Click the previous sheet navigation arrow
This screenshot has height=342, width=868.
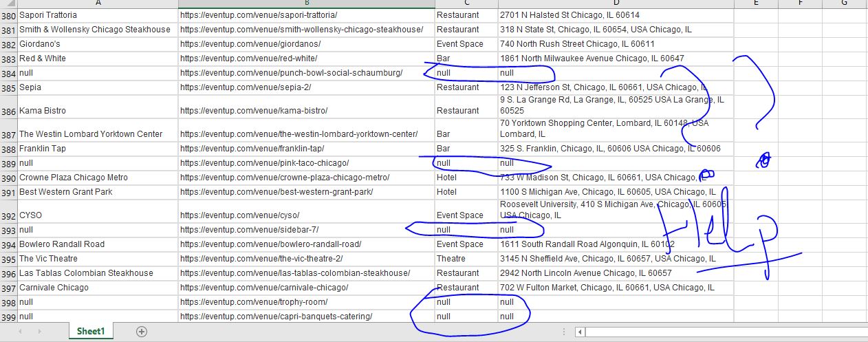tap(20, 332)
